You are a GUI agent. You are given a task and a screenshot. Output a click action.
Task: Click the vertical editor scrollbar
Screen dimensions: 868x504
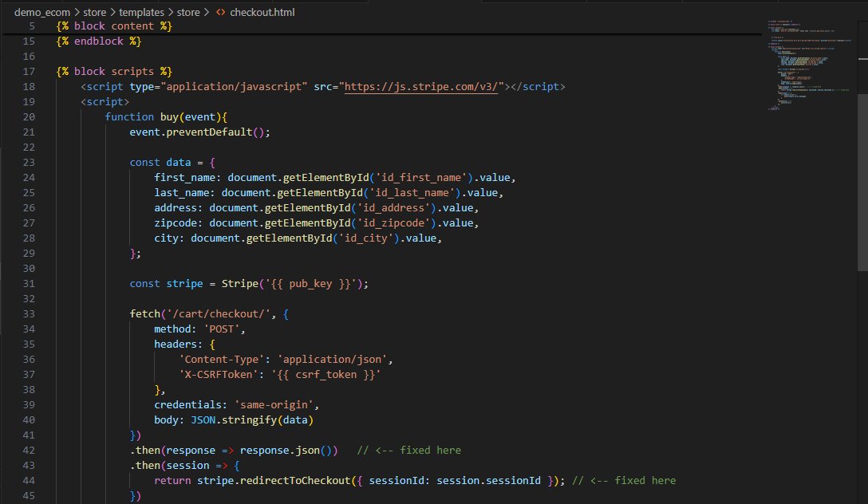(862, 183)
